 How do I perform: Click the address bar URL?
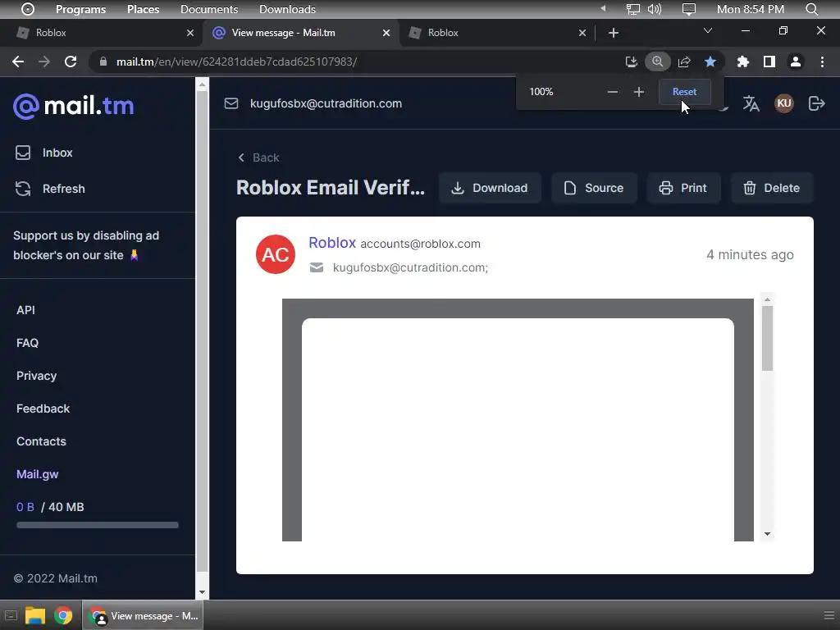pyautogui.click(x=236, y=62)
